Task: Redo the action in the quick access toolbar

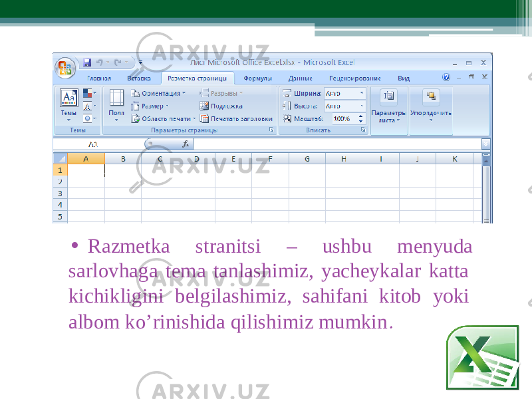Action: (118, 63)
